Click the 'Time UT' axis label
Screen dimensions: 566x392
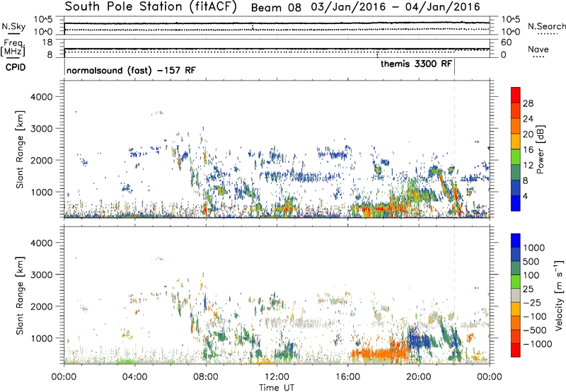pos(277,387)
